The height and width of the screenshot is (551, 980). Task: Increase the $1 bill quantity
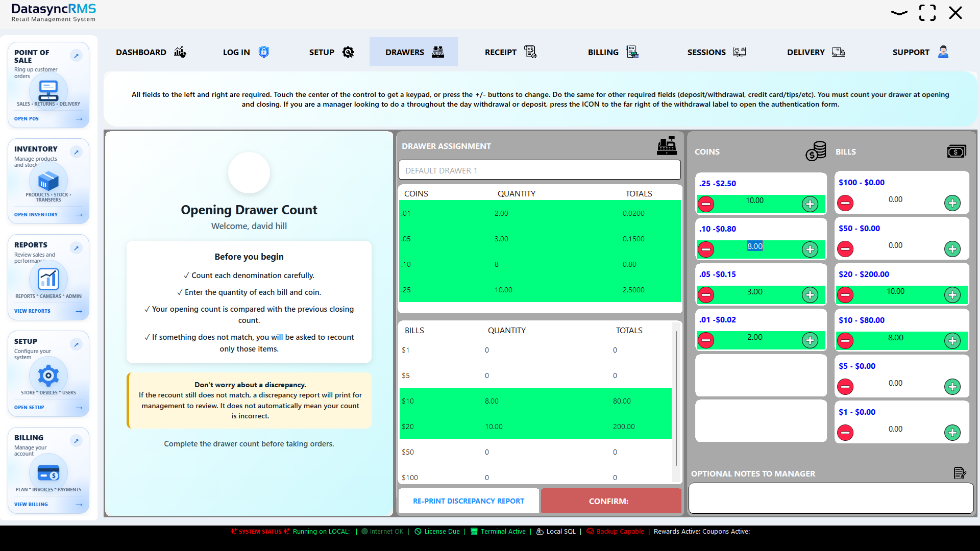point(952,433)
